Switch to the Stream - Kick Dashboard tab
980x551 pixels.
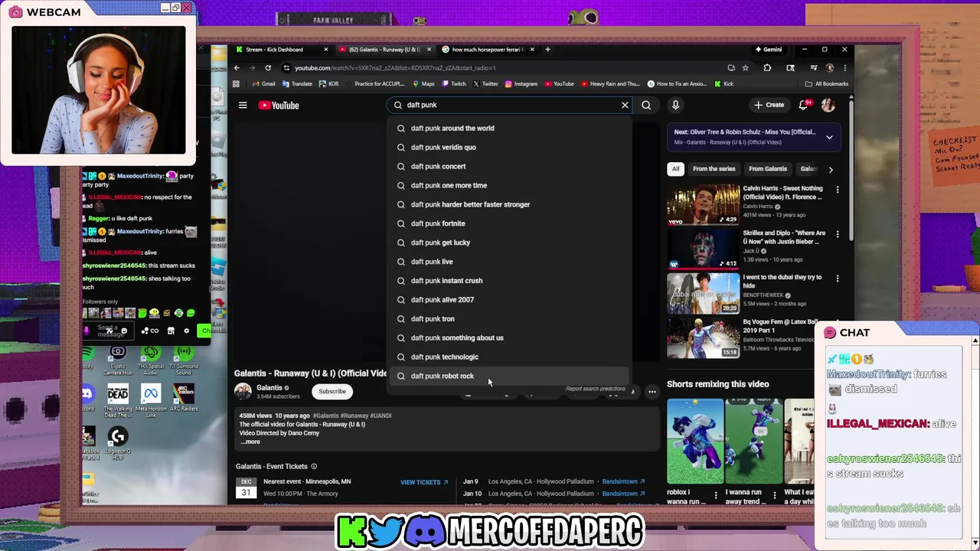[x=281, y=49]
